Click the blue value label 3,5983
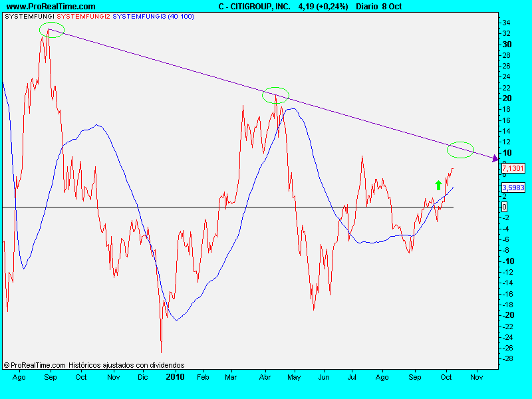Screen dimensions: 532x399 (x=513, y=188)
